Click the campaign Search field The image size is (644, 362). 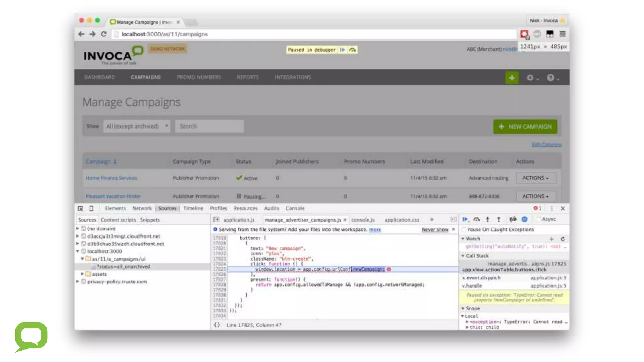[x=209, y=126]
